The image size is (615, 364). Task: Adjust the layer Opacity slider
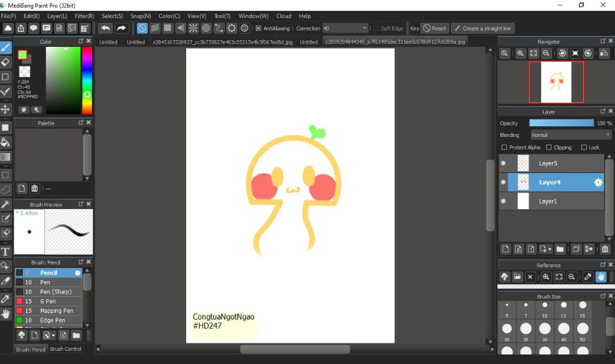pyautogui.click(x=562, y=123)
